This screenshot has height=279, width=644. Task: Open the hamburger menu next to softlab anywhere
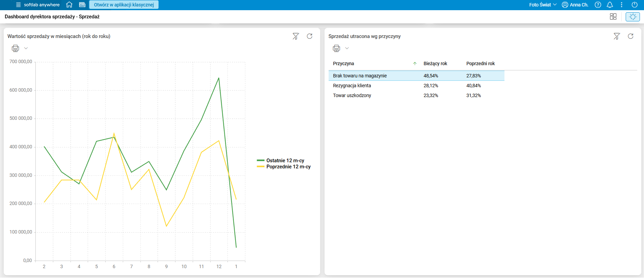coord(18,5)
